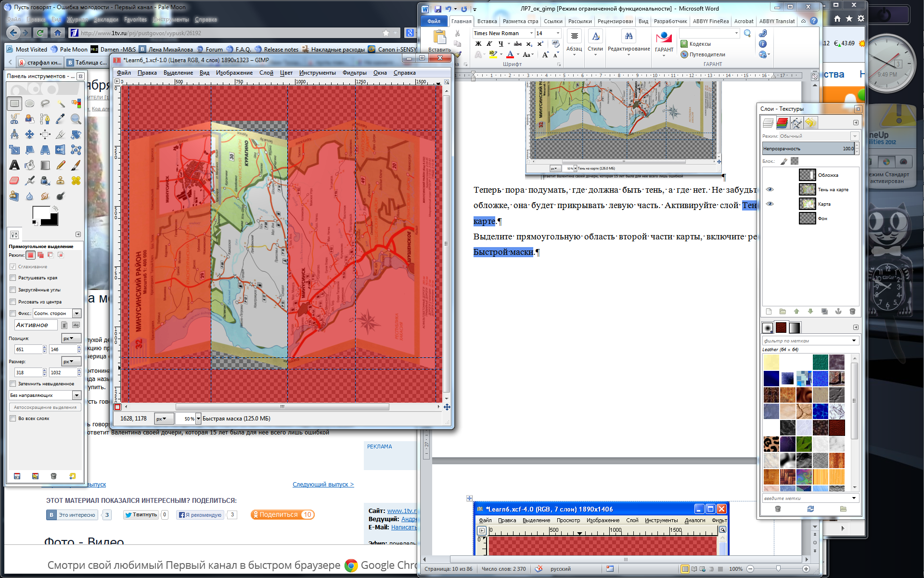Open the font size 14 dropdown in Word

(x=558, y=33)
